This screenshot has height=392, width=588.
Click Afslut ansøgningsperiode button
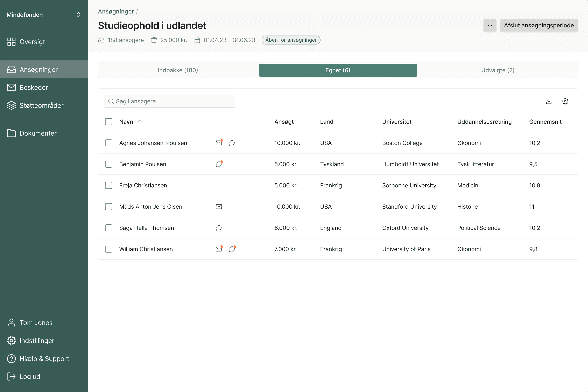point(539,25)
